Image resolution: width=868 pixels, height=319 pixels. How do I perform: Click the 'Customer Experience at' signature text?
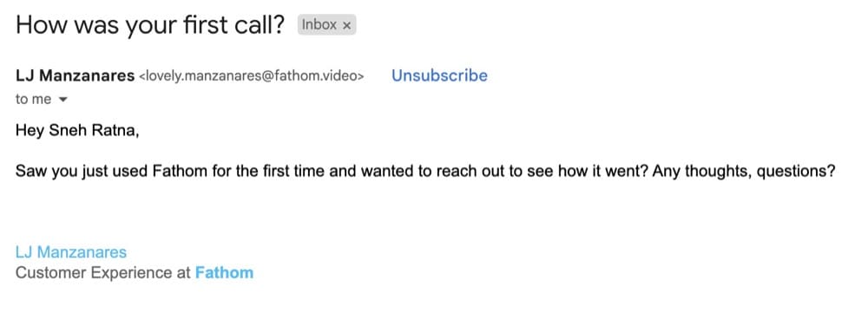tap(103, 272)
